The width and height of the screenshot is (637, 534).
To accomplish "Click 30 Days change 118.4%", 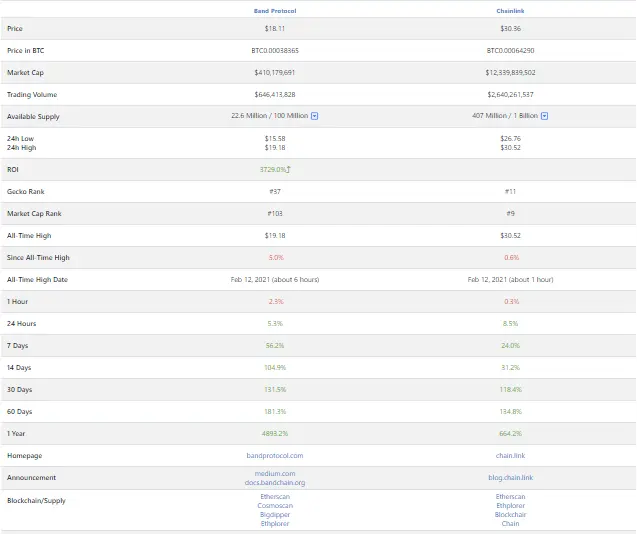I will coord(510,389).
